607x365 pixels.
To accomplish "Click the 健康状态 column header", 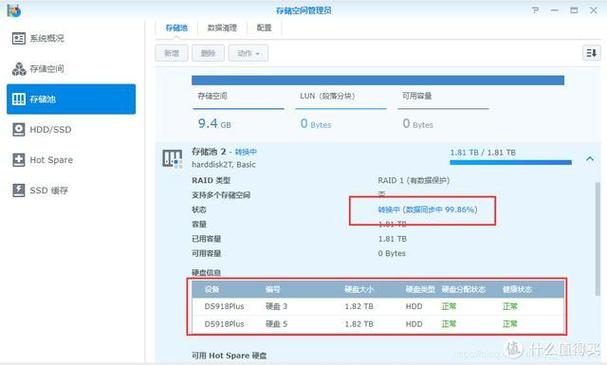I will click(x=517, y=289).
